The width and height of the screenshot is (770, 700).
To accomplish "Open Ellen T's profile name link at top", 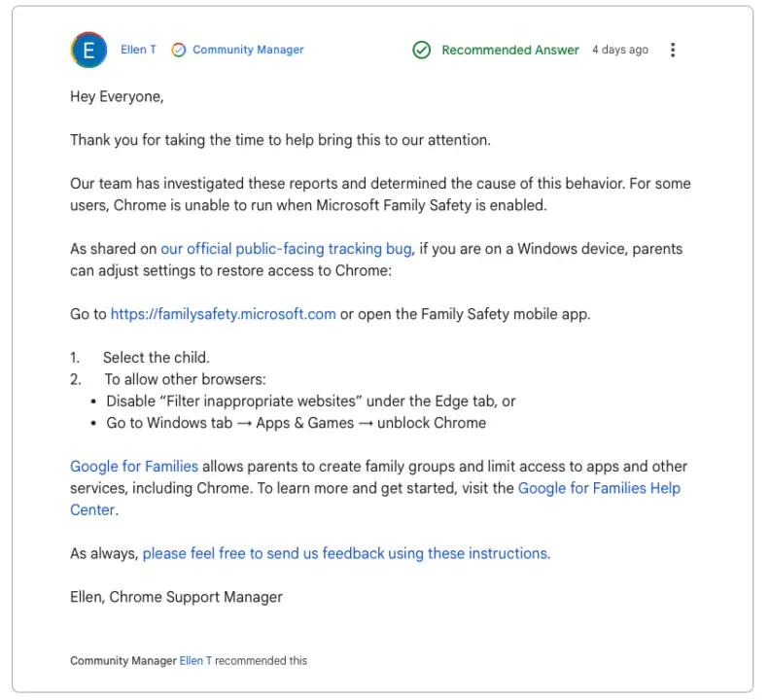I will click(138, 50).
